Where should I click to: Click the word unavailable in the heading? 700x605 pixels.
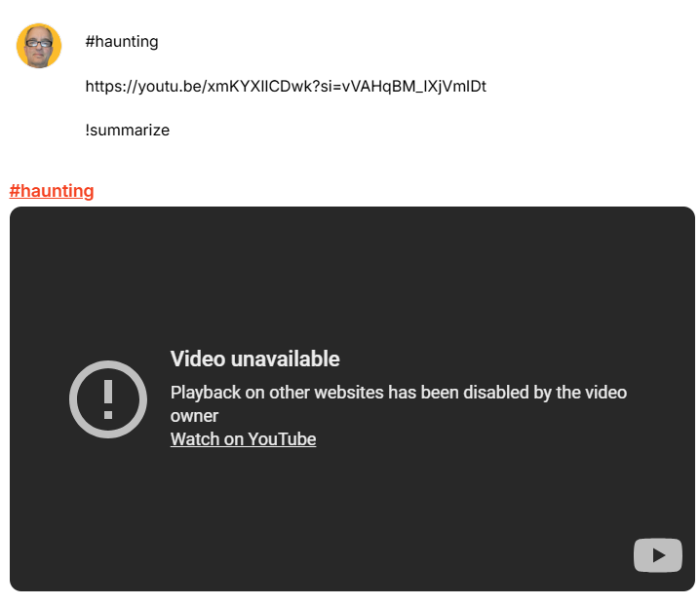click(286, 359)
